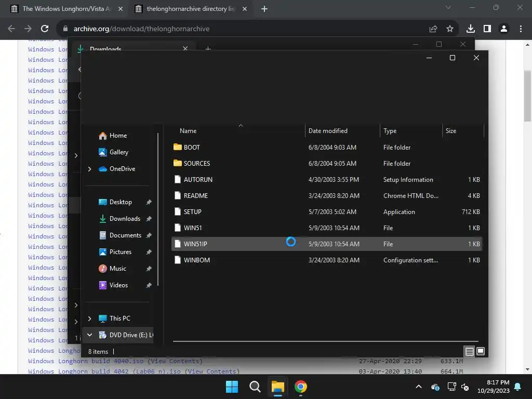Open a new Chrome tab
Screen dimensions: 532x399
tap(264, 9)
